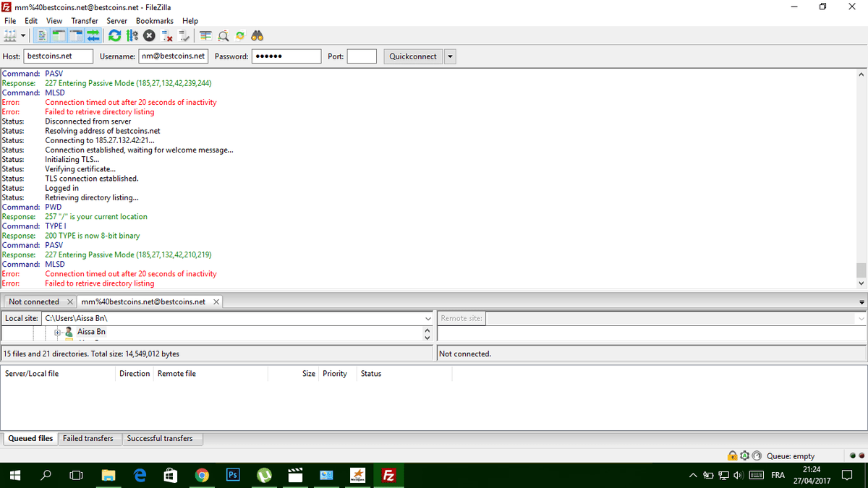Screen dimensions: 868x488
Task: Refresh the file and folder lists
Action: click(114, 35)
